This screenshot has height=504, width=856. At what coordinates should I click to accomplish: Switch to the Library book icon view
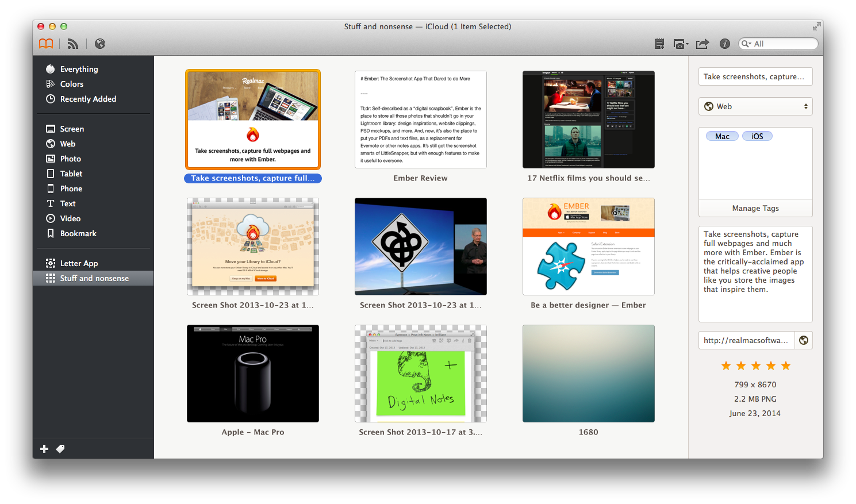(46, 44)
